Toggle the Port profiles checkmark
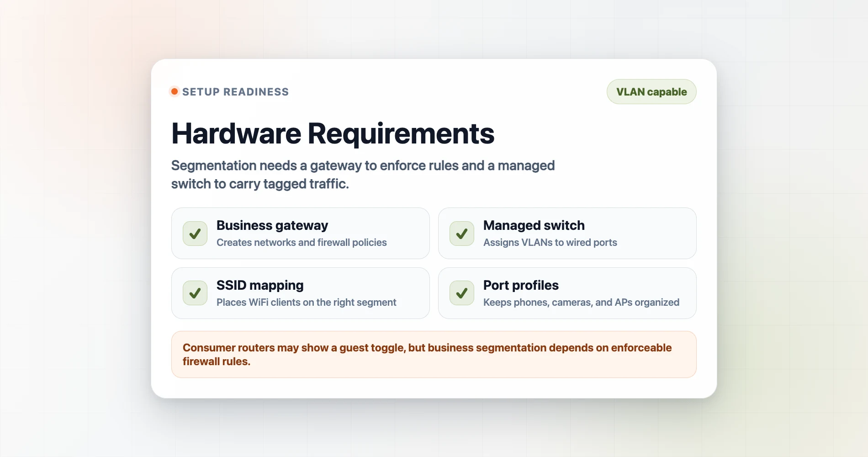The height and width of the screenshot is (457, 868). [462, 293]
